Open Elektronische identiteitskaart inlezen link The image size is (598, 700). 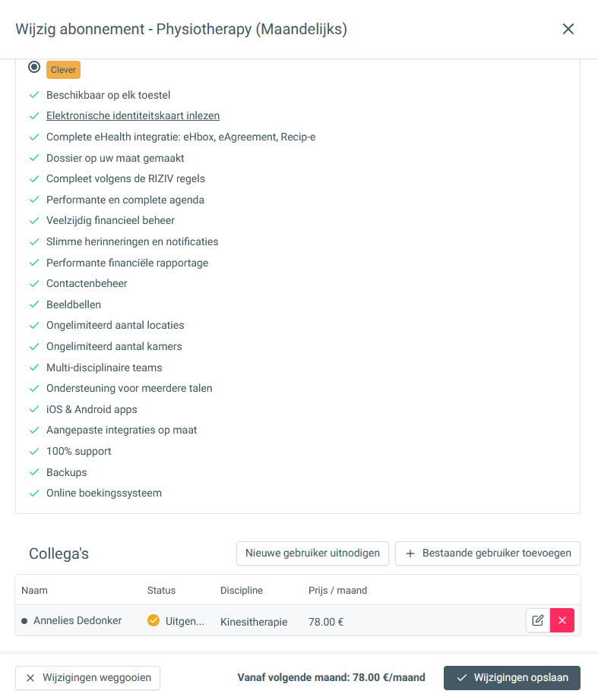(x=133, y=116)
